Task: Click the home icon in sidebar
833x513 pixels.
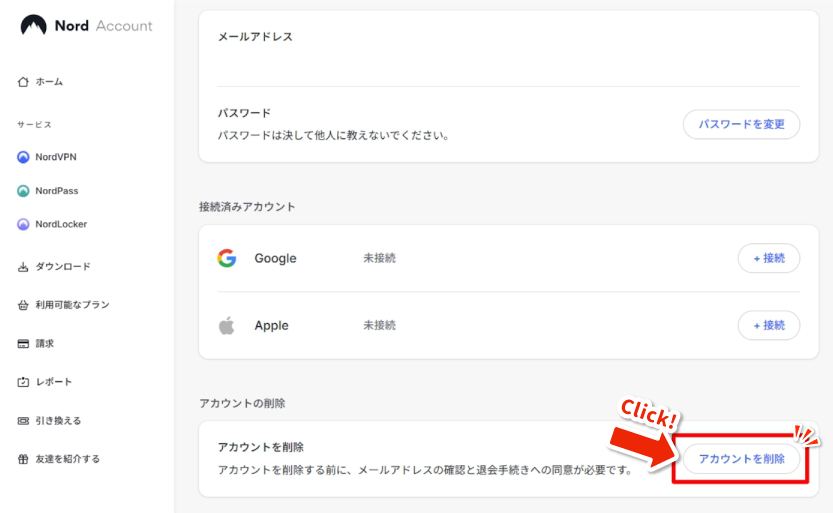Action: [x=23, y=82]
